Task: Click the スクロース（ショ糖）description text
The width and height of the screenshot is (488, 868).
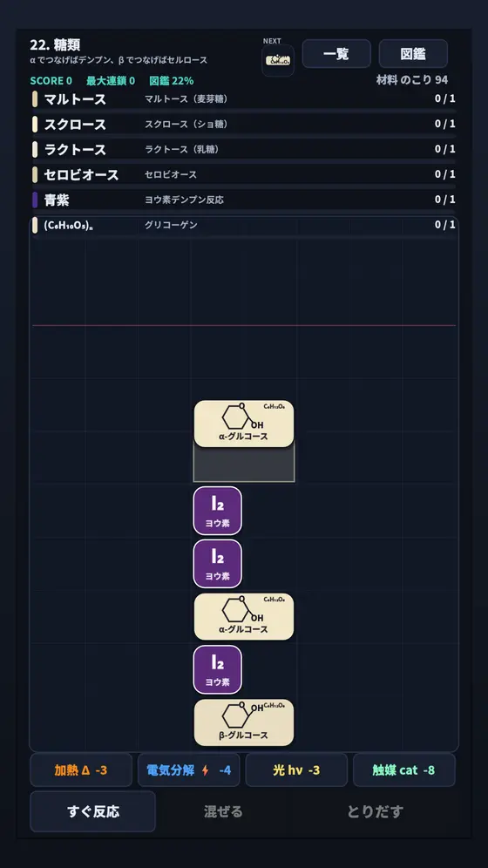Action: [186, 124]
